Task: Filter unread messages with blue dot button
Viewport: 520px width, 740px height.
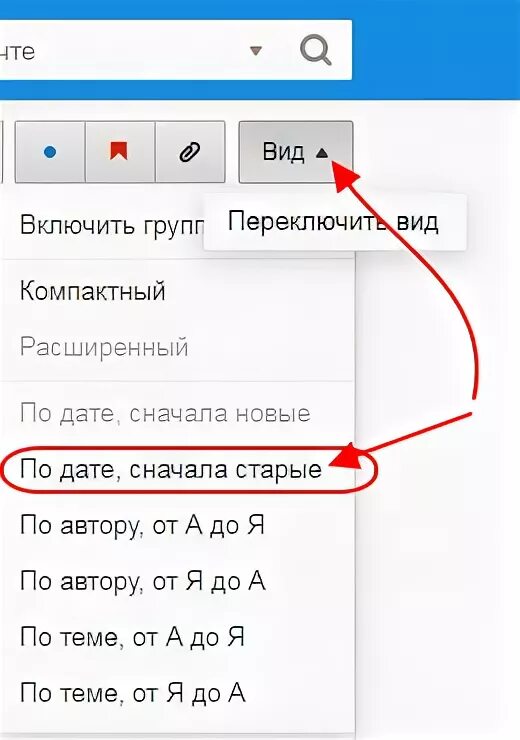Action: point(50,152)
